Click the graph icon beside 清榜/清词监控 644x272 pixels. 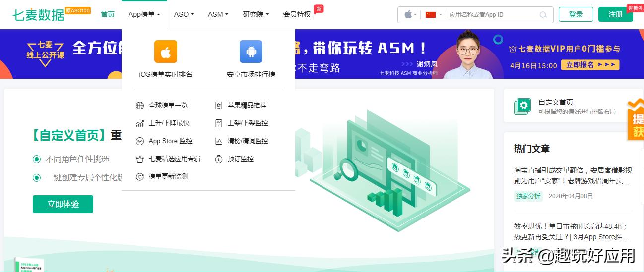tap(219, 141)
